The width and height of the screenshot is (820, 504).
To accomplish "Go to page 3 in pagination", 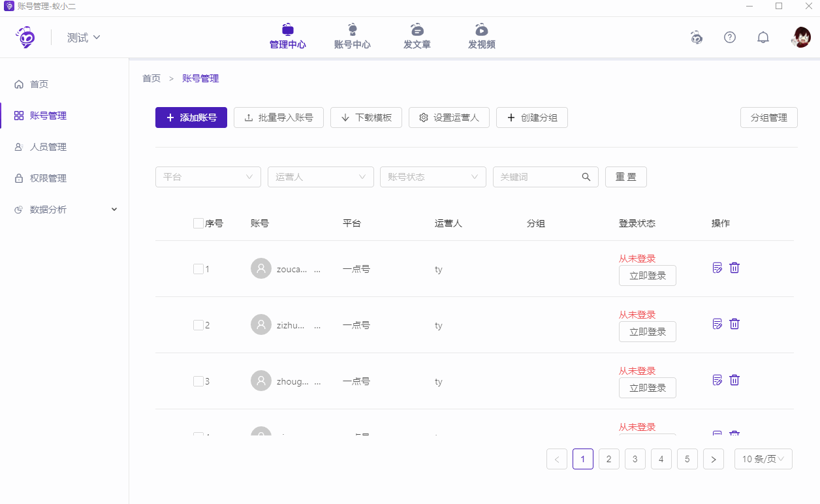I will coord(635,459).
